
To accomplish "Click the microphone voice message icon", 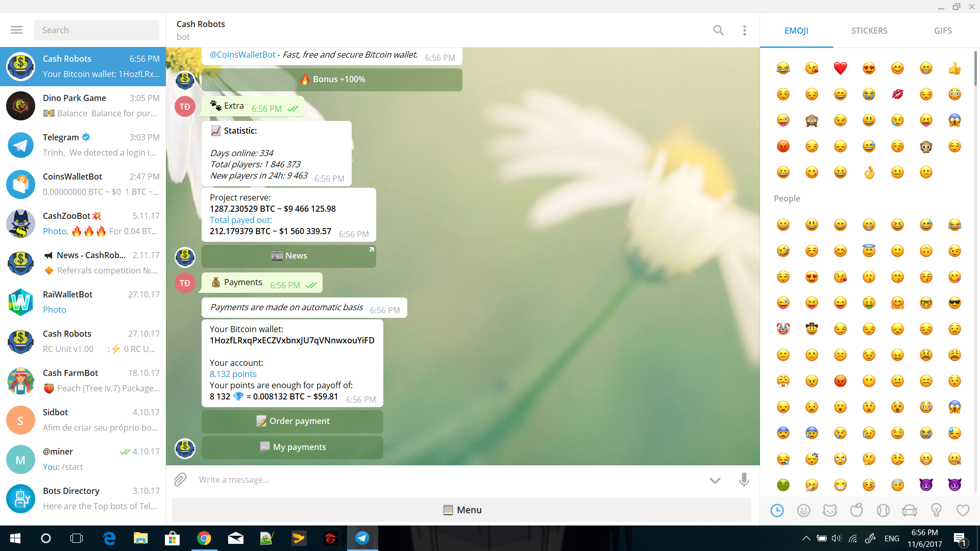I will (x=744, y=480).
